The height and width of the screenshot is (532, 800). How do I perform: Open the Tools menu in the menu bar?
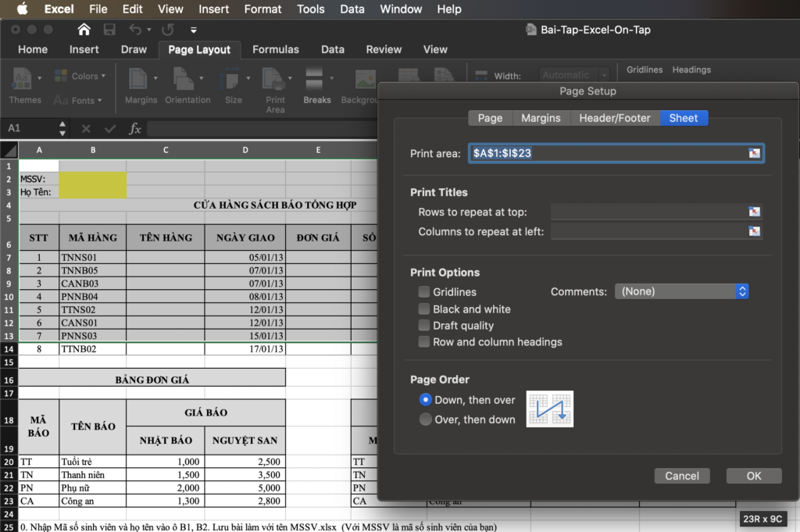pos(311,9)
